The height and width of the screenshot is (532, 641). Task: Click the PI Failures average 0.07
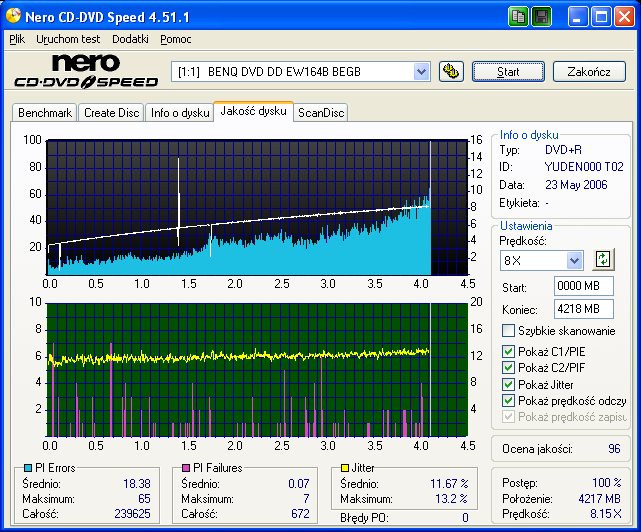click(x=299, y=484)
